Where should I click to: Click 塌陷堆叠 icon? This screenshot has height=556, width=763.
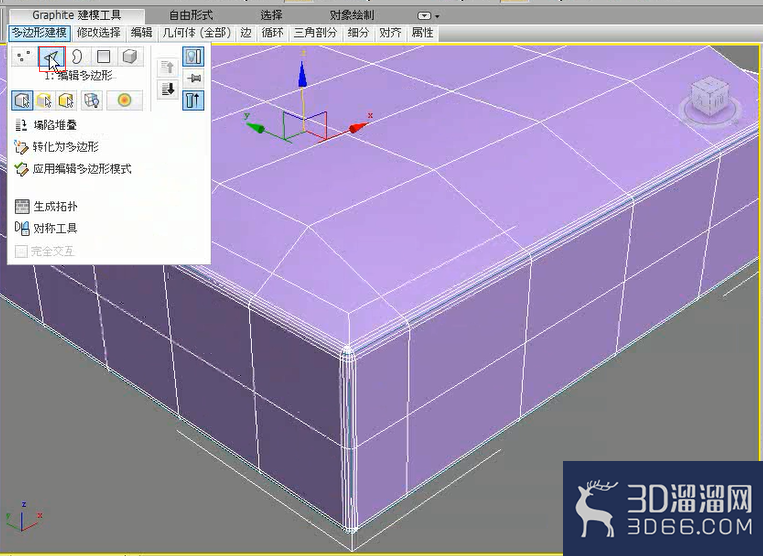(21, 125)
